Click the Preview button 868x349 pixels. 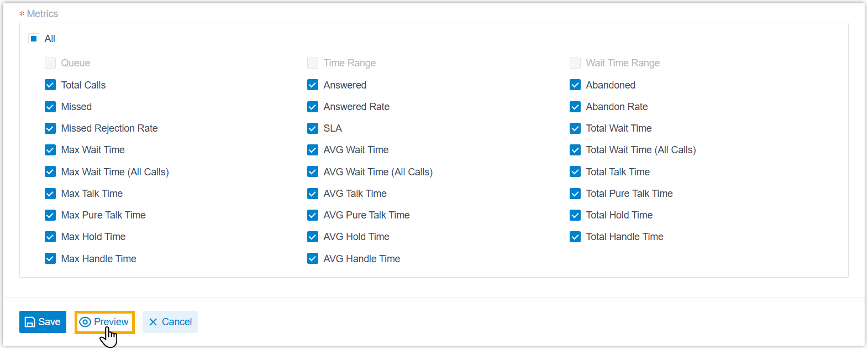tap(104, 322)
